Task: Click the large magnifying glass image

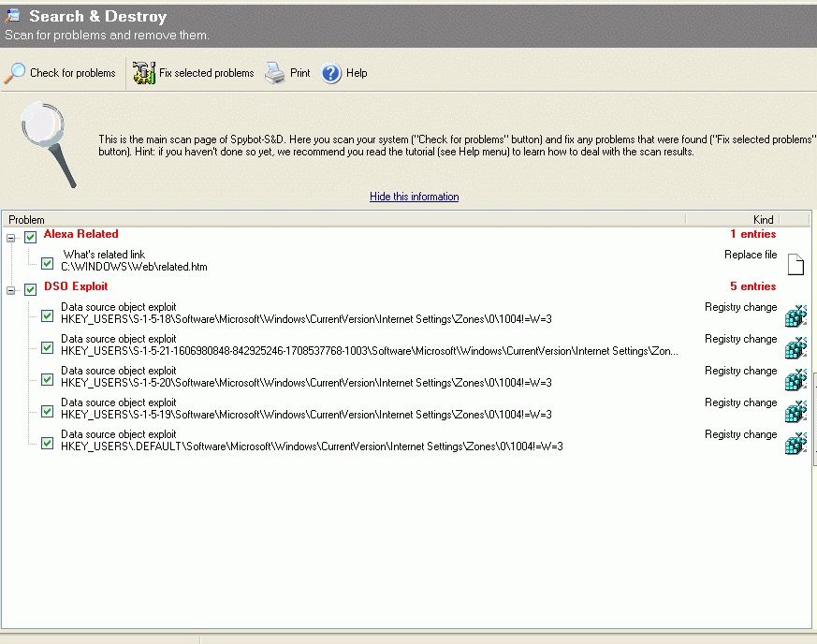Action: 50,144
